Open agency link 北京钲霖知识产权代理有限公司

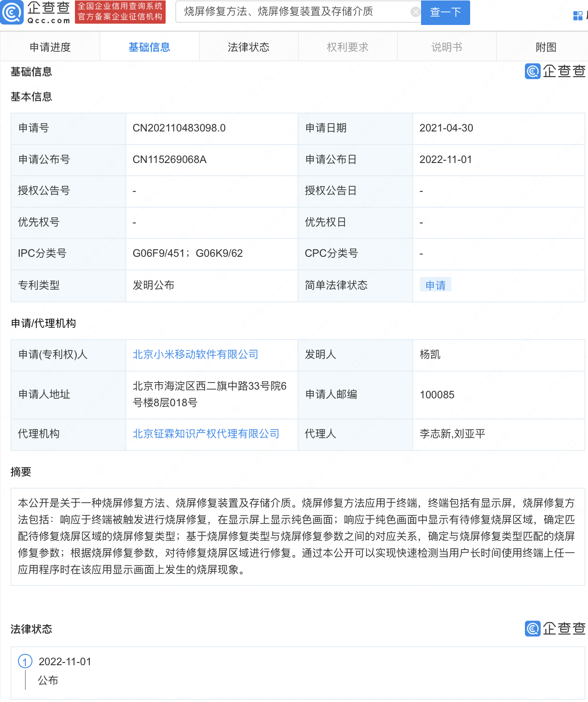click(x=206, y=433)
